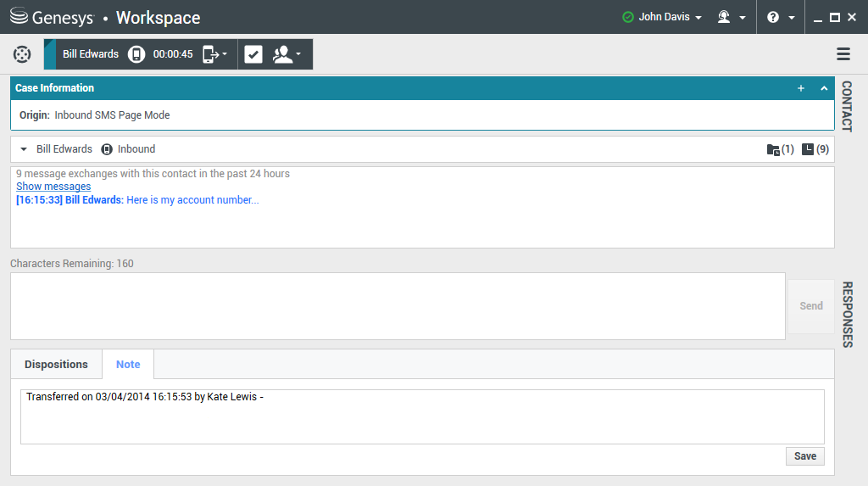Select the Note tab

pos(128,364)
